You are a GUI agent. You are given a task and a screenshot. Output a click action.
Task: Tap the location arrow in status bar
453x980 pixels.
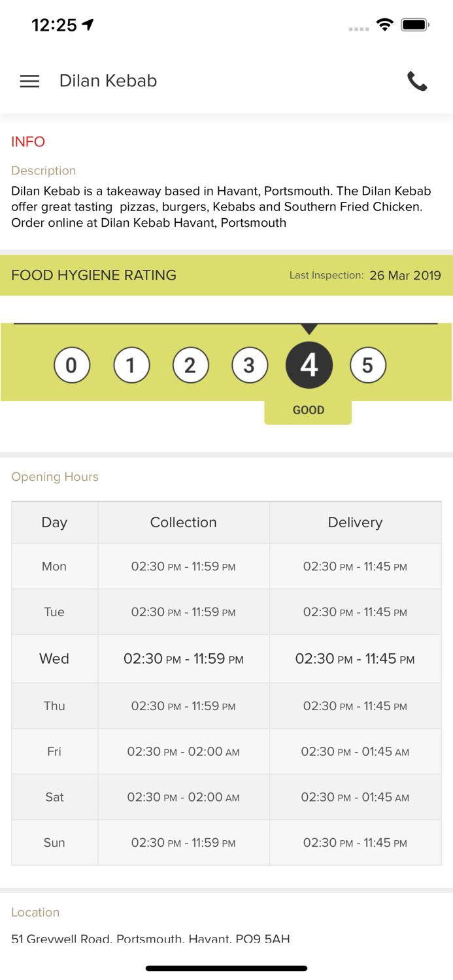(88, 25)
